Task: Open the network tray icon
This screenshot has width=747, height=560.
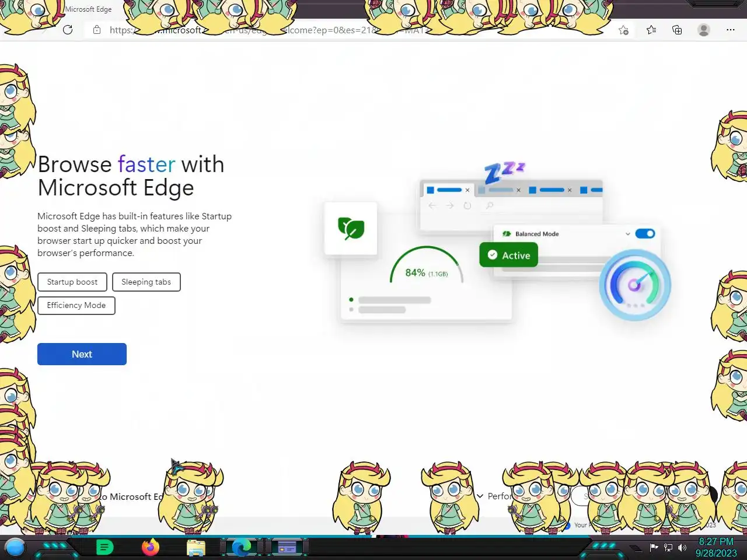Action: (668, 548)
